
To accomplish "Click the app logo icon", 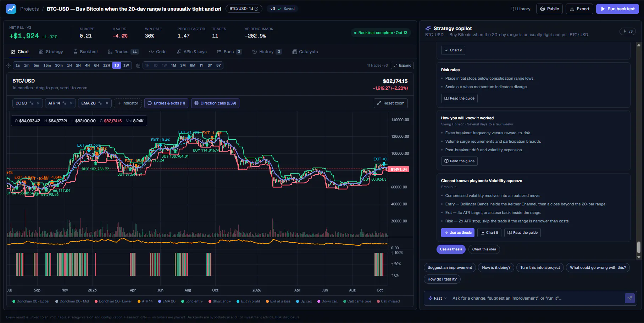I will pos(11,9).
